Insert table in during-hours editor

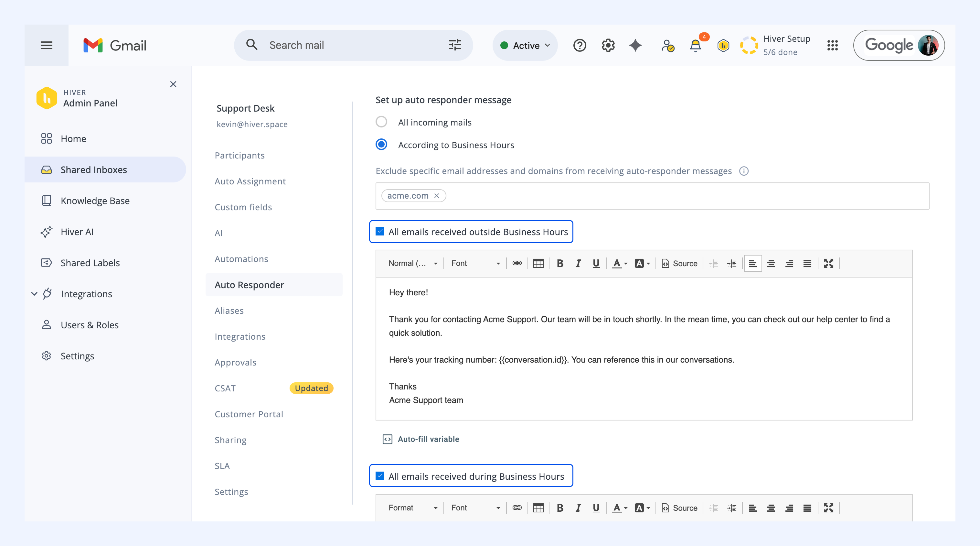coord(538,508)
